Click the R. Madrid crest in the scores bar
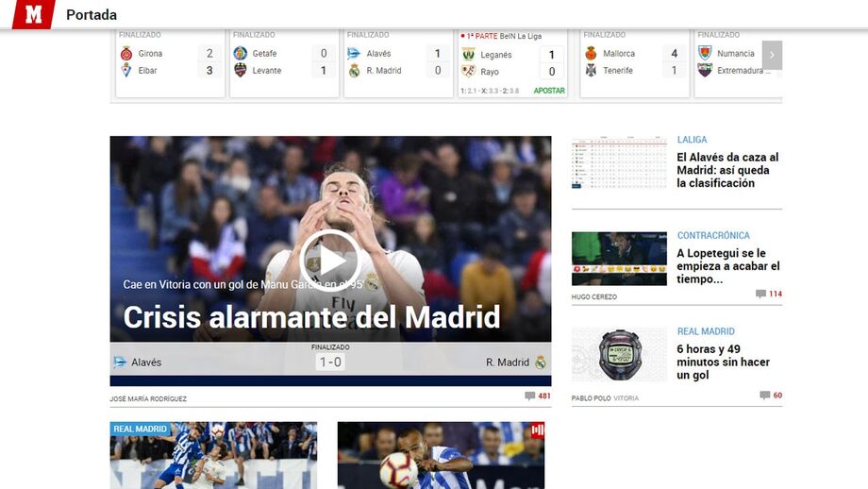 click(x=355, y=71)
